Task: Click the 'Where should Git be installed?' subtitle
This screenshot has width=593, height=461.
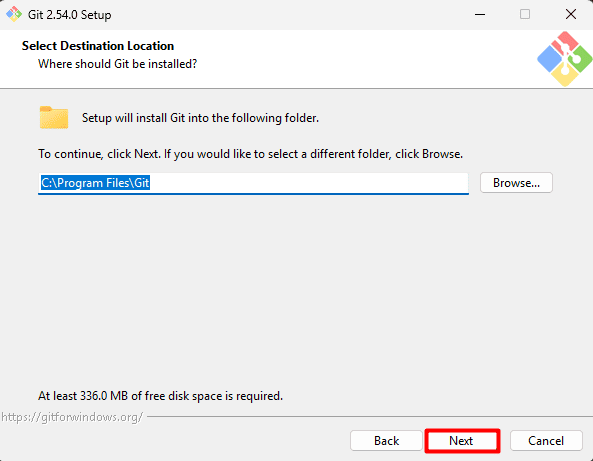Action: [x=118, y=64]
